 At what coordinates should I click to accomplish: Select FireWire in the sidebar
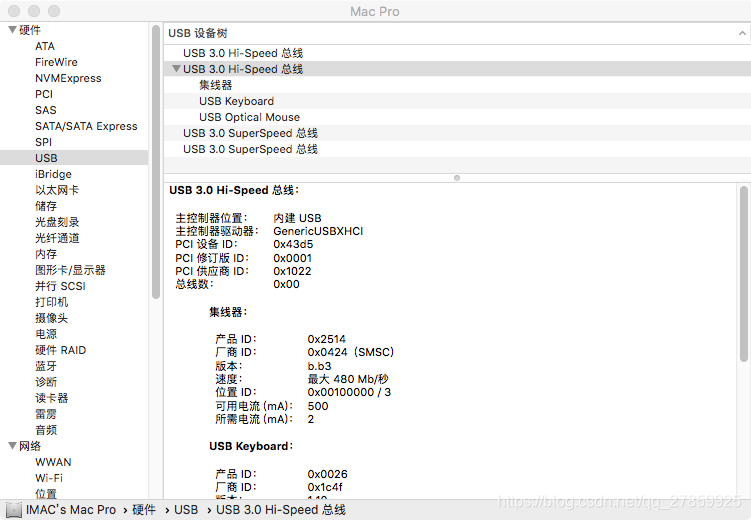(x=56, y=62)
